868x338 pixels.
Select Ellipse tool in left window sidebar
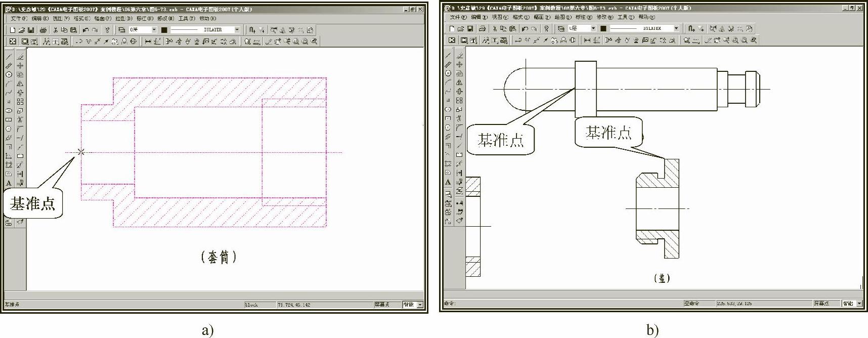tap(9, 110)
